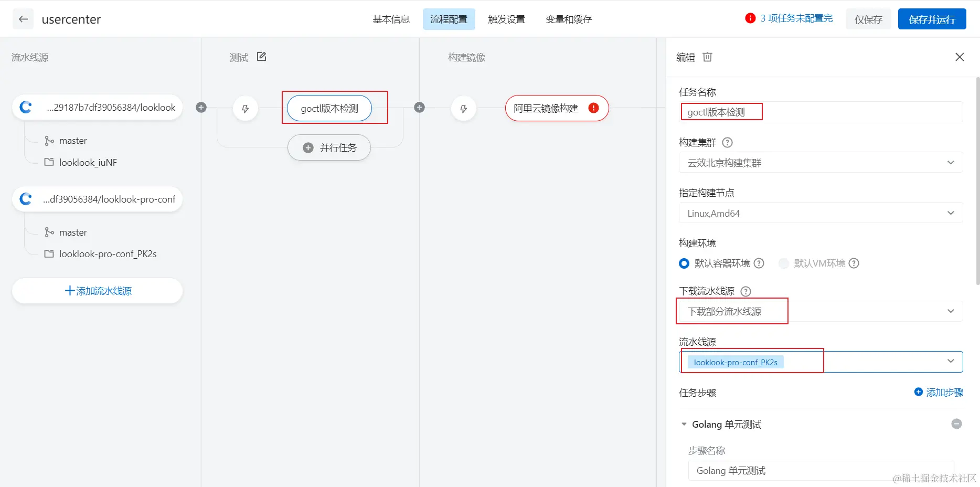This screenshot has width=980, height=487.
Task: Click the Codeup icon of looklook-pro-conf source
Action: 26,199
